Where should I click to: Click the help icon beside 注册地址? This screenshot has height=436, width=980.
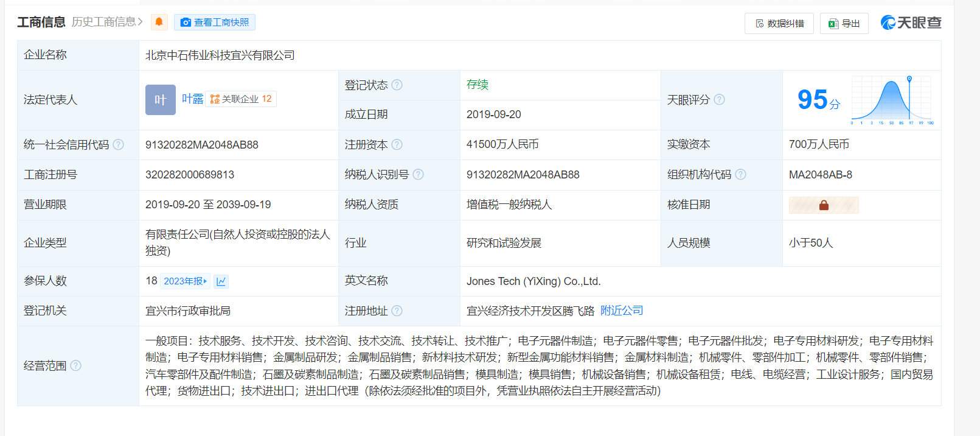coord(397,311)
